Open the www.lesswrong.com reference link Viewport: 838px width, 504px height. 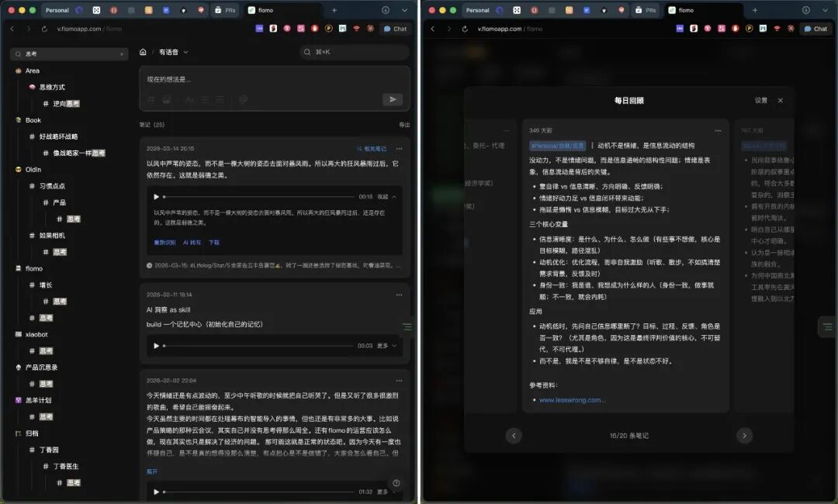573,400
